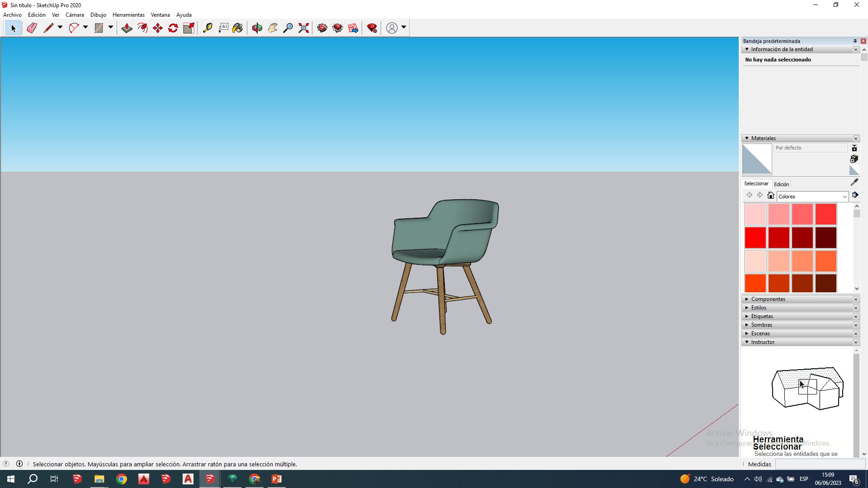Screen dimensions: 868x488
Task: Switch to the Edición materials tab
Action: click(781, 184)
